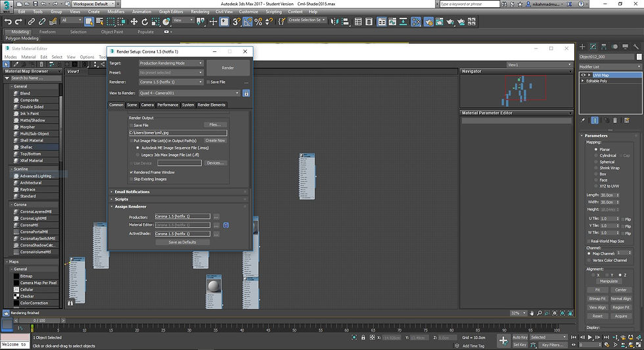This screenshot has height=350, width=644.
Task: Click time slider 0 / 100 handle
Action: (x=39, y=320)
